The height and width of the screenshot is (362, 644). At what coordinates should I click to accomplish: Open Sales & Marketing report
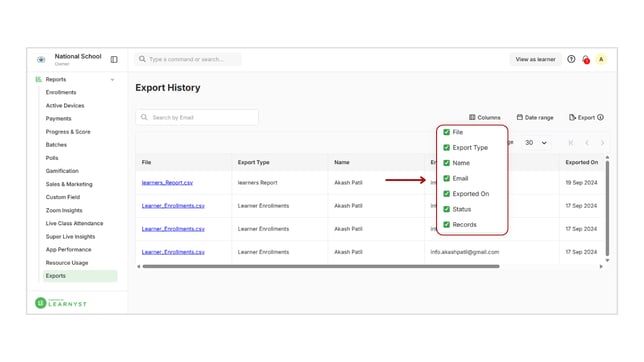click(x=69, y=184)
